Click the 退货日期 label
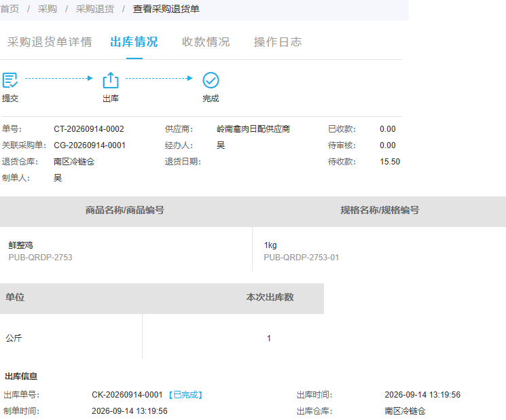 183,162
